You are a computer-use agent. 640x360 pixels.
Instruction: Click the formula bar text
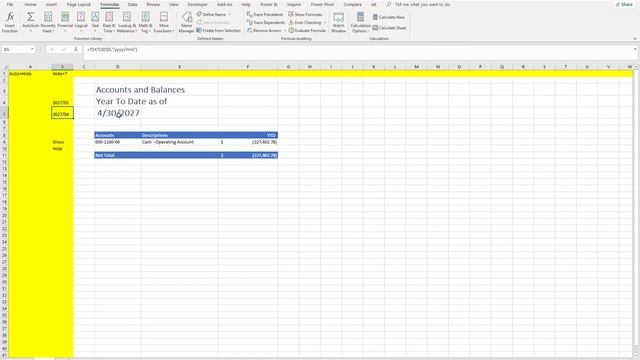tap(112, 49)
